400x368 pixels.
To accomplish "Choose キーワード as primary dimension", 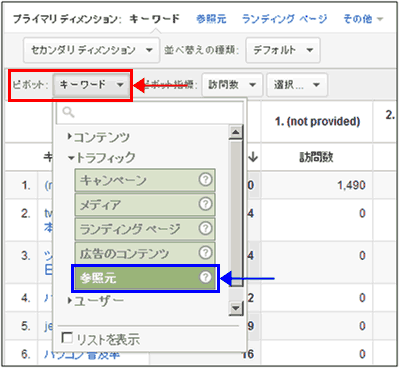I will click(x=154, y=19).
